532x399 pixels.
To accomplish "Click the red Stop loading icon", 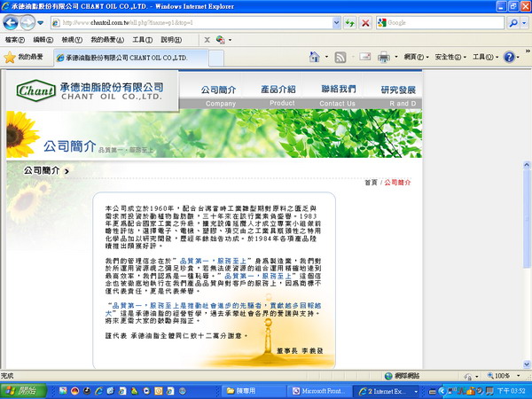I will coord(365,23).
